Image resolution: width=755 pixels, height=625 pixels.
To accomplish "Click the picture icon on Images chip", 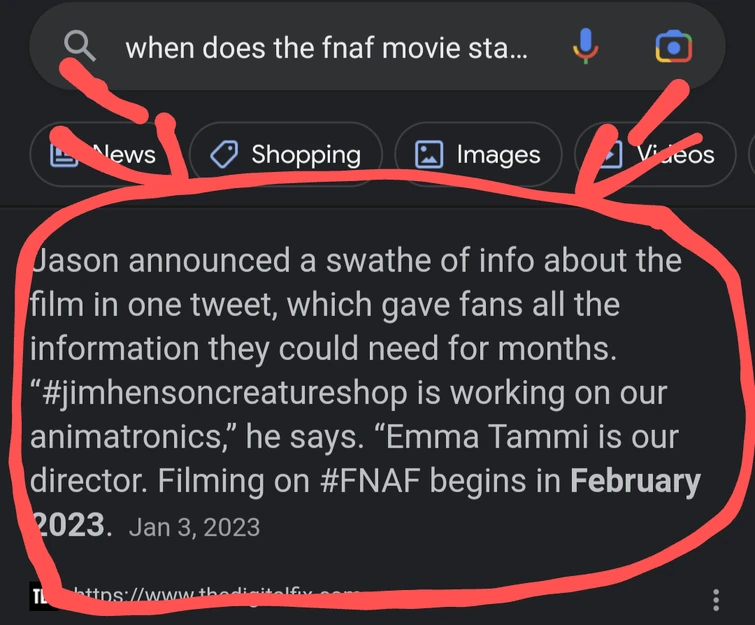I will pos(429,154).
